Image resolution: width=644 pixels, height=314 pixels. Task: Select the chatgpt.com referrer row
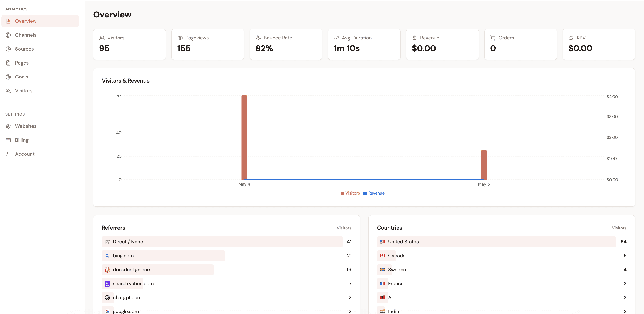227,298
